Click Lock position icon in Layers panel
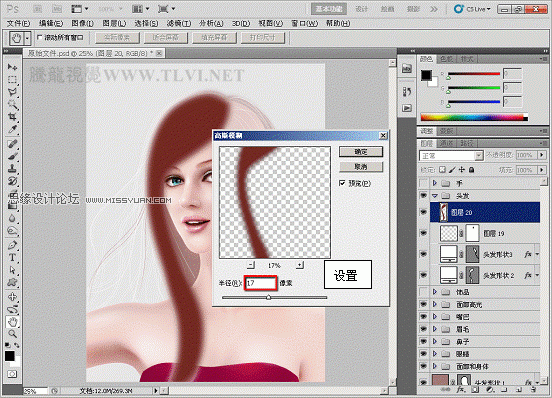Screen dimensions: 552x398 462,170
